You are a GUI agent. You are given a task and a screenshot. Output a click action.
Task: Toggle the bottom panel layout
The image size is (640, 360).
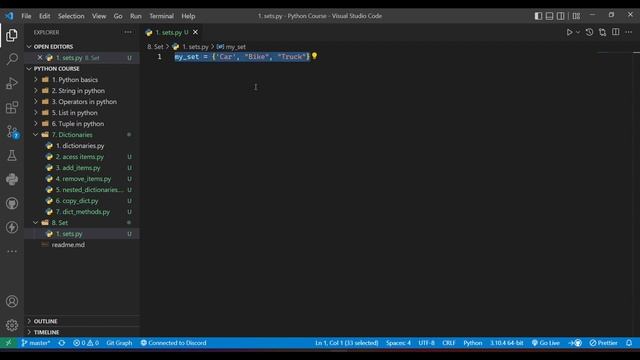click(x=549, y=16)
